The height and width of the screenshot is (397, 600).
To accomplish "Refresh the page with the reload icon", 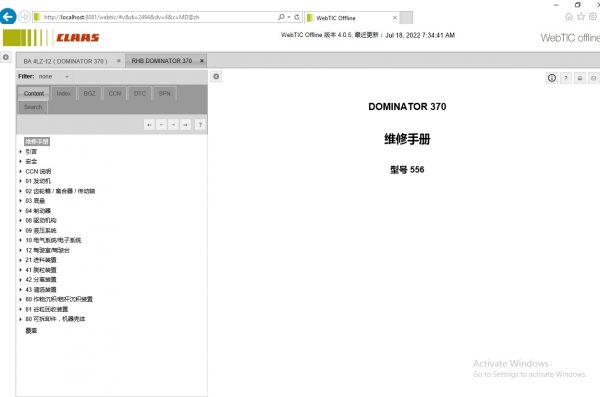I will click(297, 17).
